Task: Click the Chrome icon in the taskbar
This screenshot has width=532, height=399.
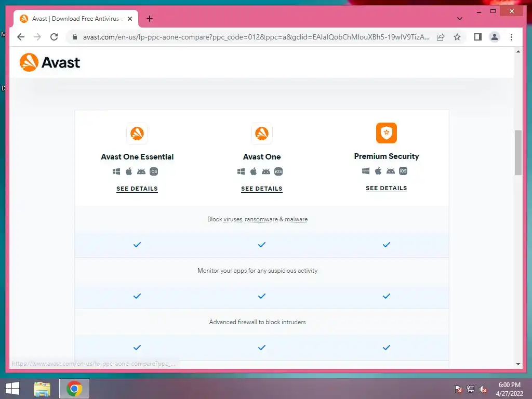Action: [74, 389]
